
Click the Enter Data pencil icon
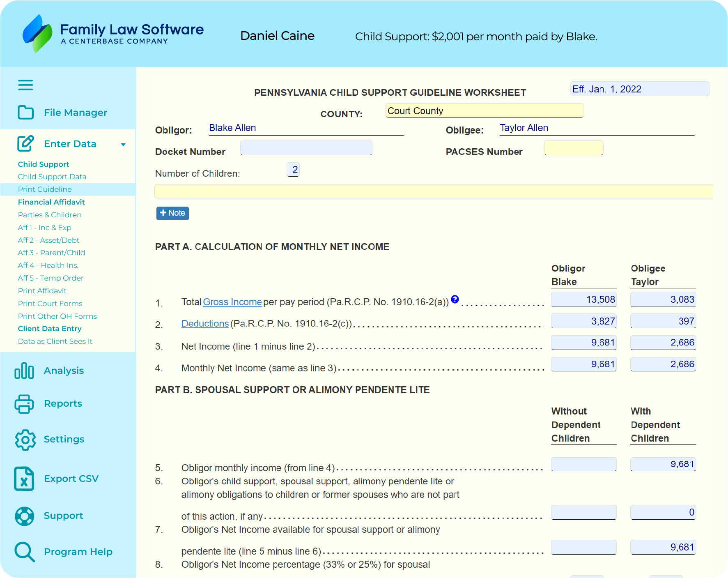click(25, 143)
